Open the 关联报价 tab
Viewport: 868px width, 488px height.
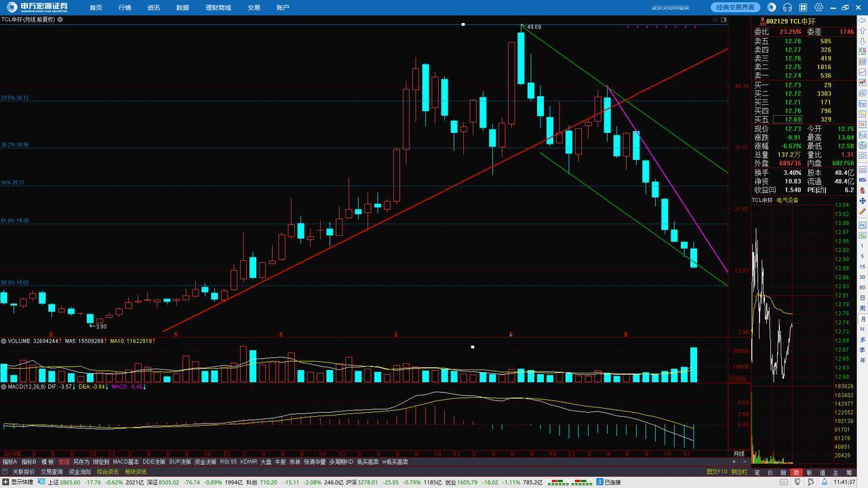[x=23, y=472]
